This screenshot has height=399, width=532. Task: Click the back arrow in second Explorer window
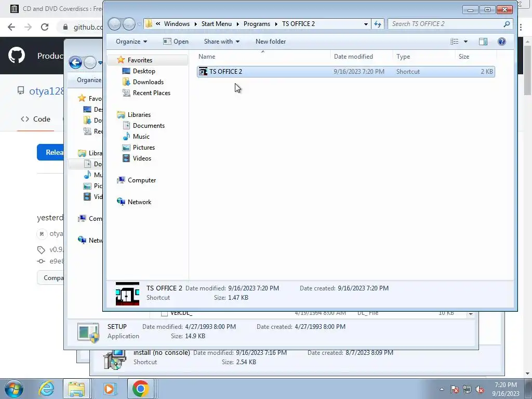[75, 62]
